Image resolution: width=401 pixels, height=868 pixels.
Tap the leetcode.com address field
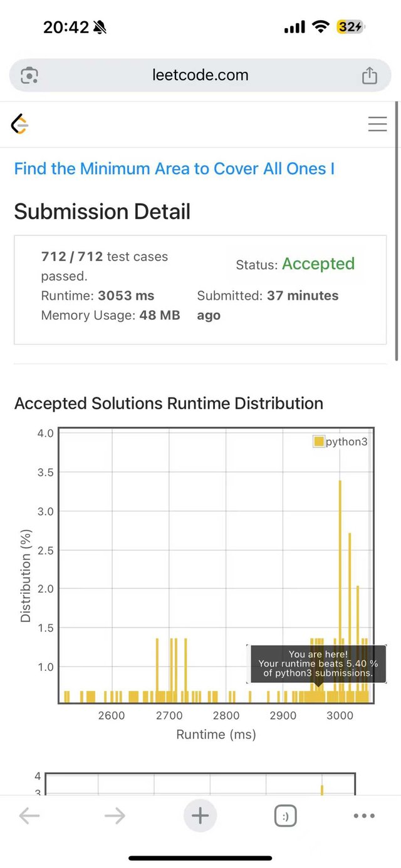tap(200, 76)
